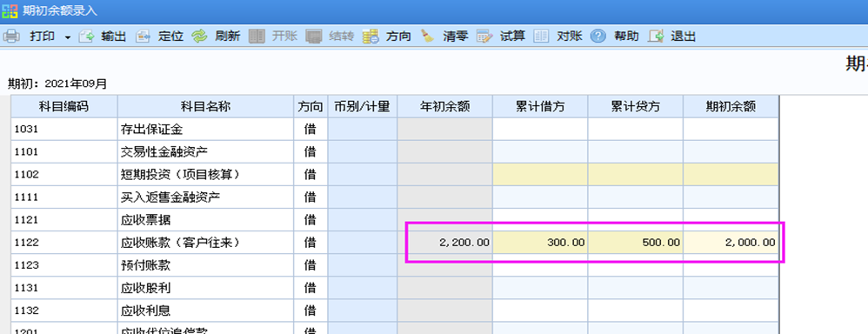This screenshot has height=334, width=868.
Task: Click the 定位 locate icon
Action: pyautogui.click(x=143, y=37)
